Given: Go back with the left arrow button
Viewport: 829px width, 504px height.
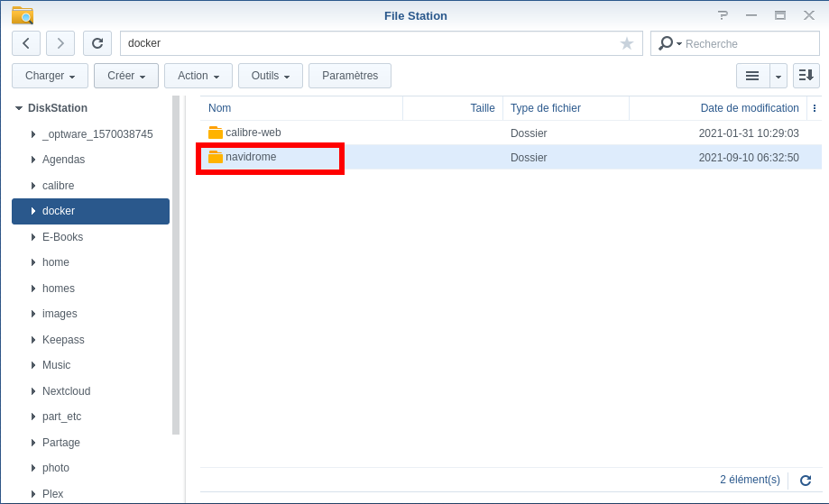Looking at the screenshot, I should [x=26, y=43].
